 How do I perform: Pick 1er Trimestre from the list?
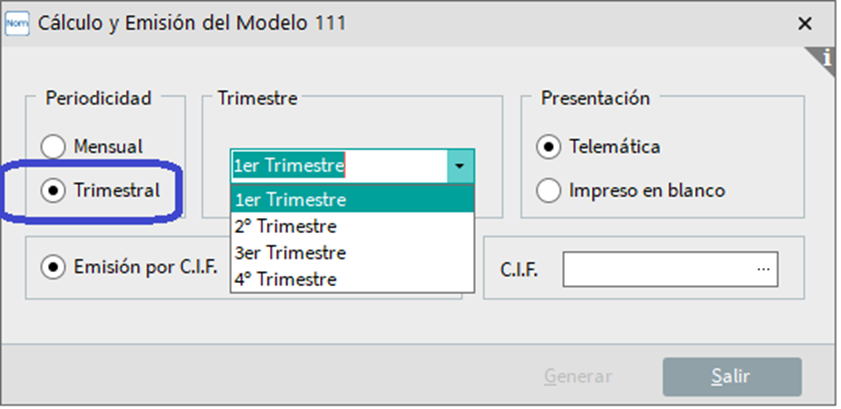click(352, 199)
